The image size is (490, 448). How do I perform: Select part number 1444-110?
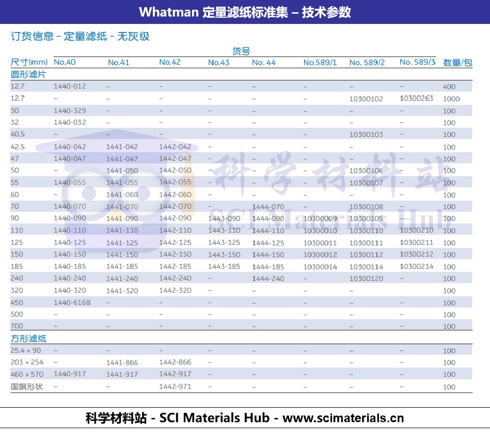(268, 231)
